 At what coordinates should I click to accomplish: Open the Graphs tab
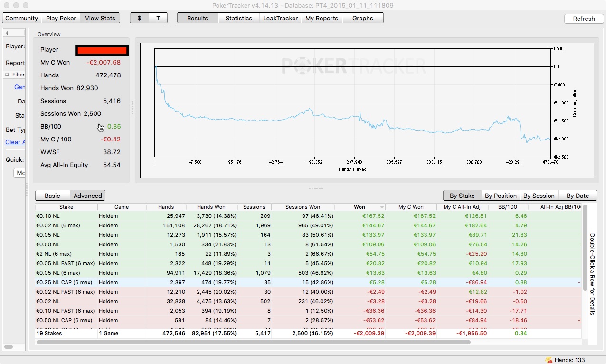[363, 18]
